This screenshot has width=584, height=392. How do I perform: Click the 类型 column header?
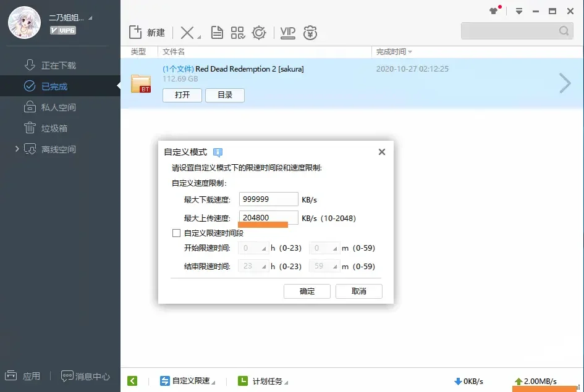(x=138, y=52)
